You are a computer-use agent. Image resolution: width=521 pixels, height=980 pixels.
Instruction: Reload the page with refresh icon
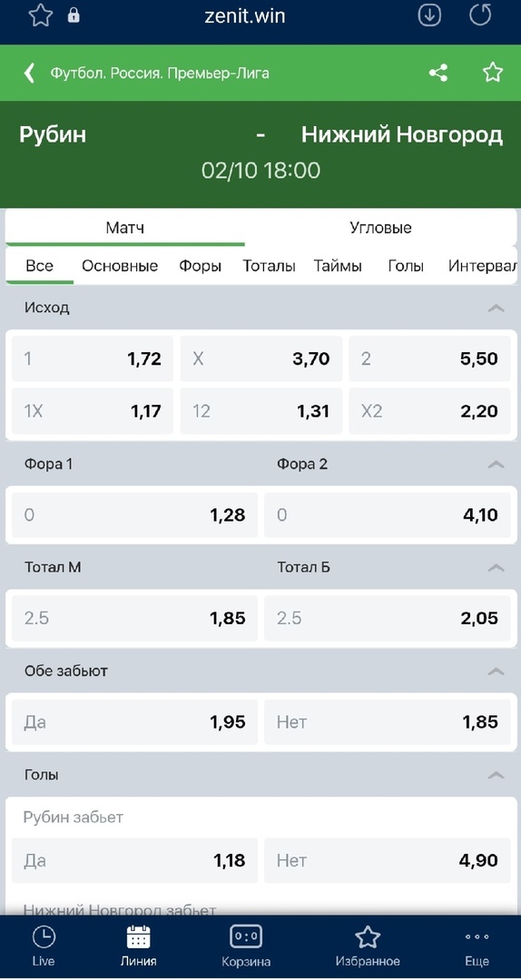[480, 15]
